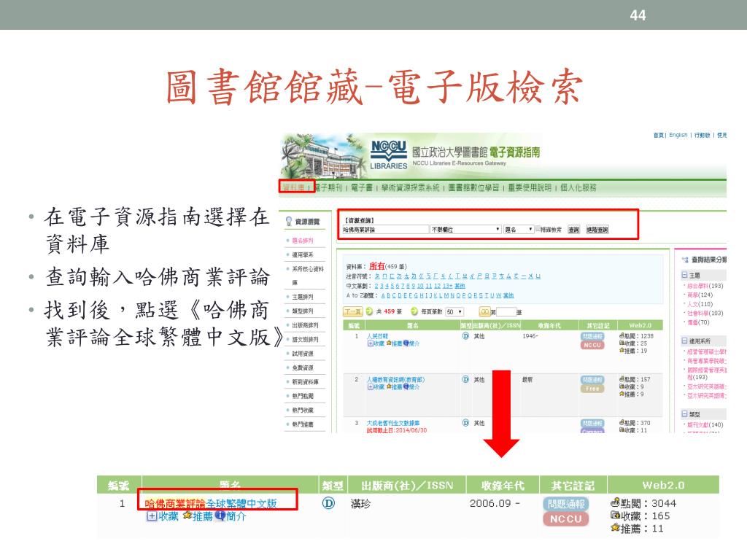Click the green arrow icon beside 共 459 筆
747x560 pixels.
(369, 311)
